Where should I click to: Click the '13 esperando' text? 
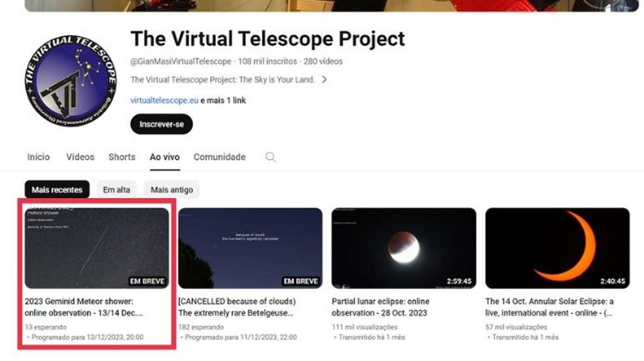coord(46,328)
